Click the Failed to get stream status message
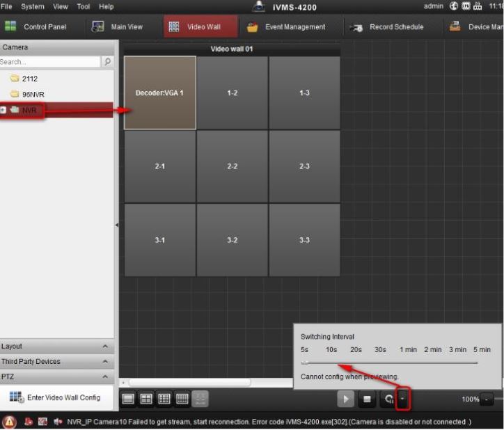The image size is (504, 430). 269,422
